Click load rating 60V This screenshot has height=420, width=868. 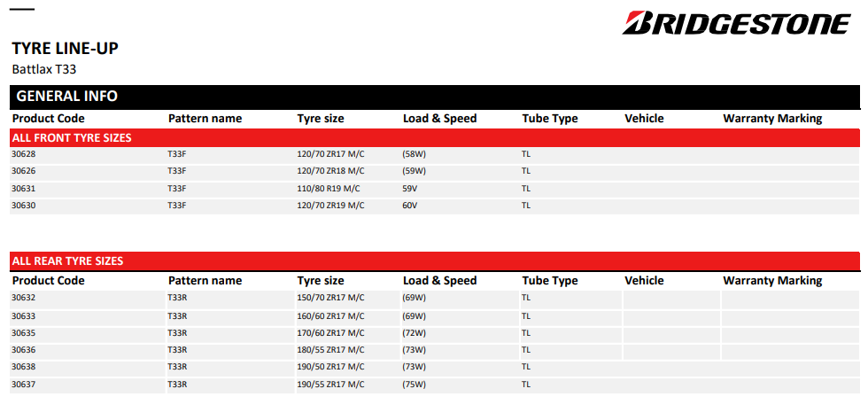point(409,205)
